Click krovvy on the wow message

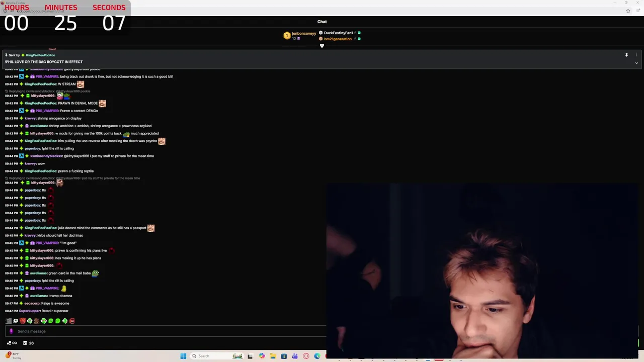coord(30,163)
